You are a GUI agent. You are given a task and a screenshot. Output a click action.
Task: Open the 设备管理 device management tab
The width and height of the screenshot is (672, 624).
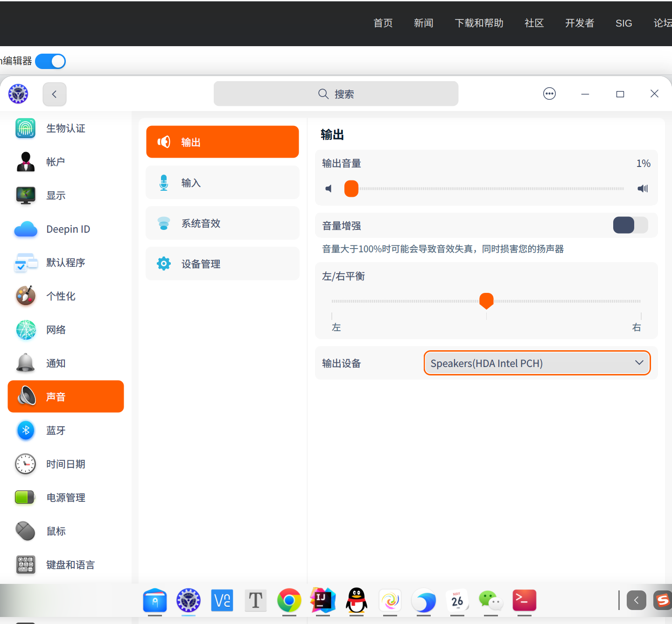(223, 263)
